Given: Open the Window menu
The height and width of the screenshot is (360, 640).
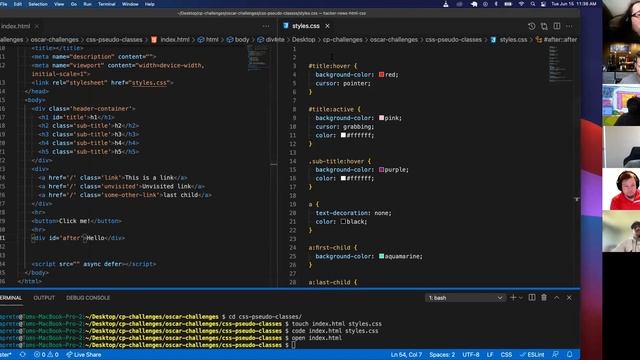Looking at the screenshot, I should pos(130,4).
